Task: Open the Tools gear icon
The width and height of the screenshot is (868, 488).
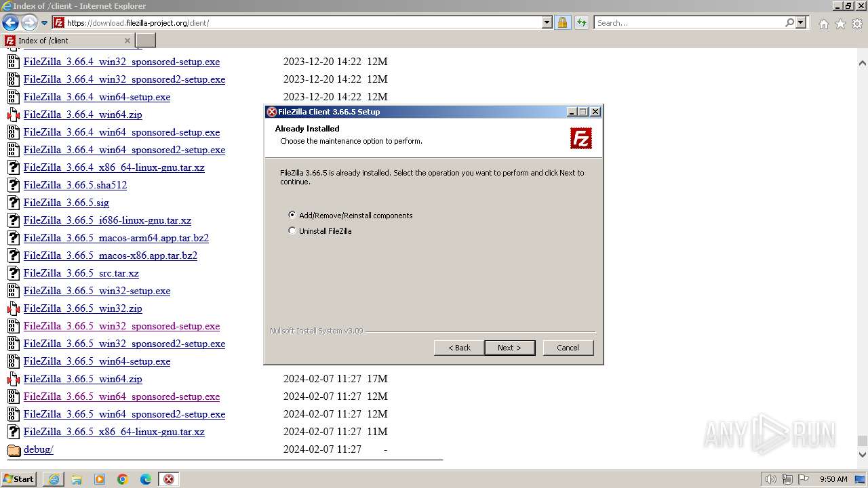Action: click(x=857, y=24)
